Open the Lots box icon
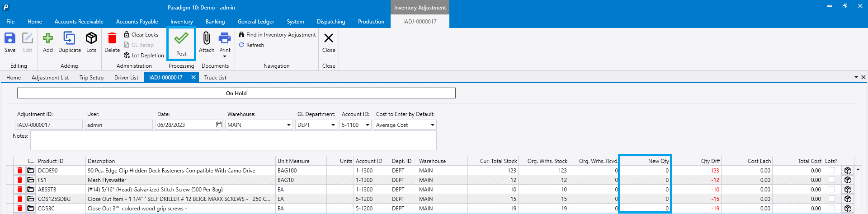Screen dimensions: 868x214 coord(91,39)
